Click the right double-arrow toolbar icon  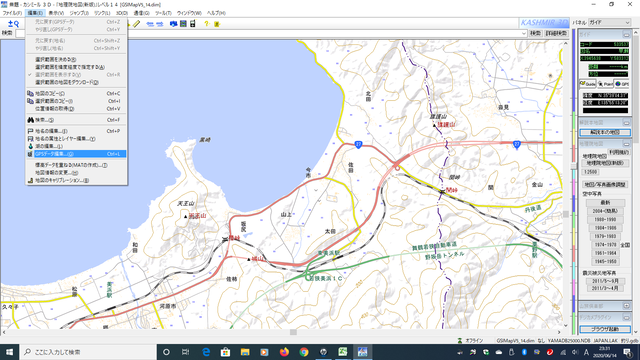click(160, 24)
